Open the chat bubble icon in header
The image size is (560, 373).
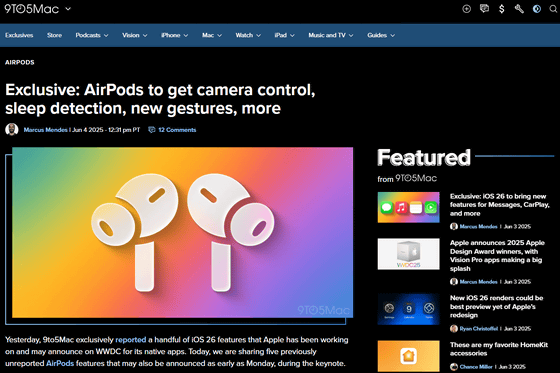coord(484,9)
